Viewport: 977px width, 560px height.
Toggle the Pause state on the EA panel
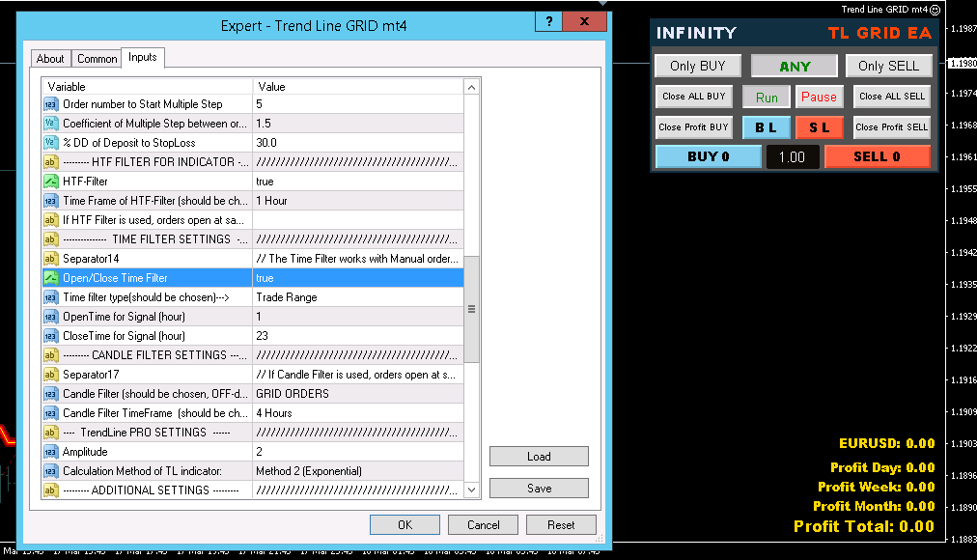coord(819,97)
